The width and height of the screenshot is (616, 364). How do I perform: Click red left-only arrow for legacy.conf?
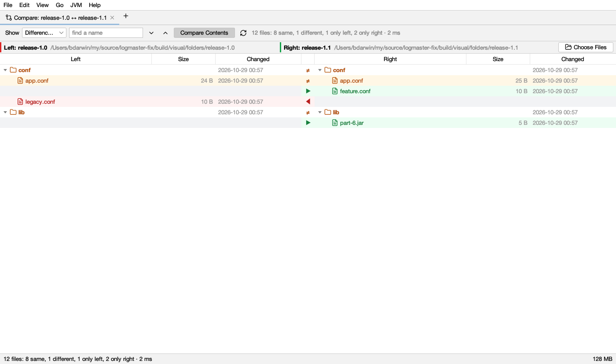[308, 102]
